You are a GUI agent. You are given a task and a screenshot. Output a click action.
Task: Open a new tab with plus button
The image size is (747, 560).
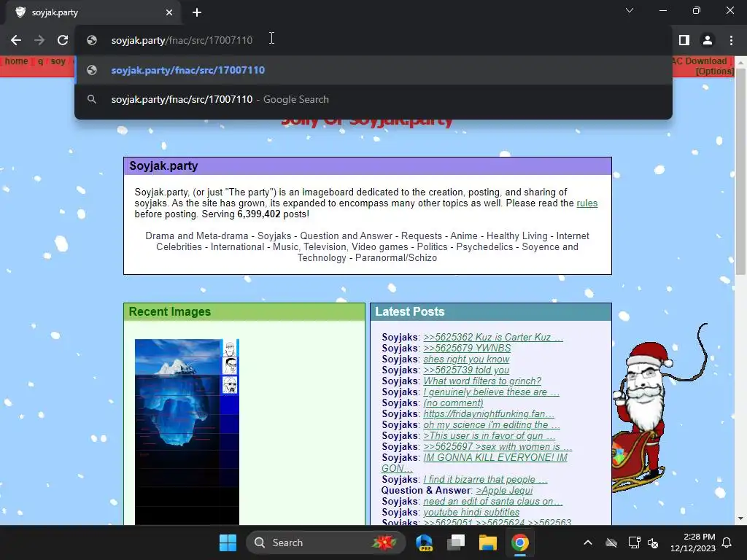click(197, 12)
